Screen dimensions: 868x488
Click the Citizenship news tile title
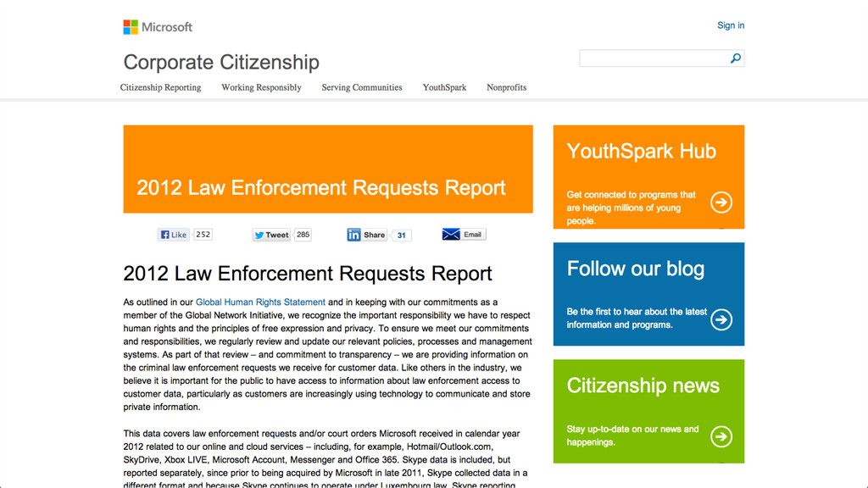[643, 385]
